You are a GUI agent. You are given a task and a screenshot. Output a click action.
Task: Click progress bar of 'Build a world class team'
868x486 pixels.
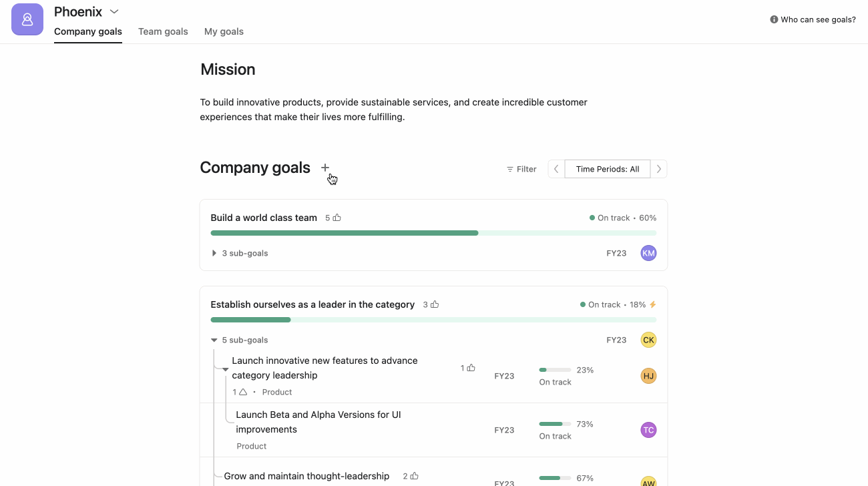tap(433, 233)
